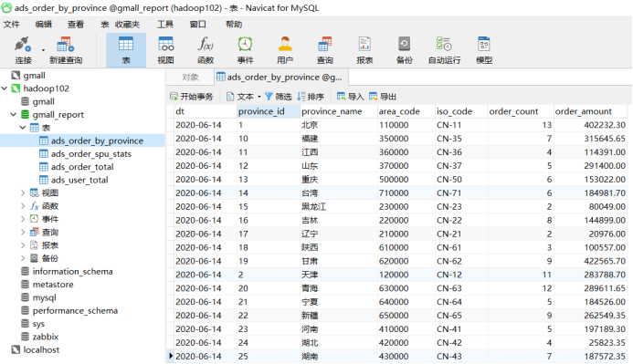Screen dimensions: 633x364
Task: Open the 收藏夹 menu
Action: 127,25
